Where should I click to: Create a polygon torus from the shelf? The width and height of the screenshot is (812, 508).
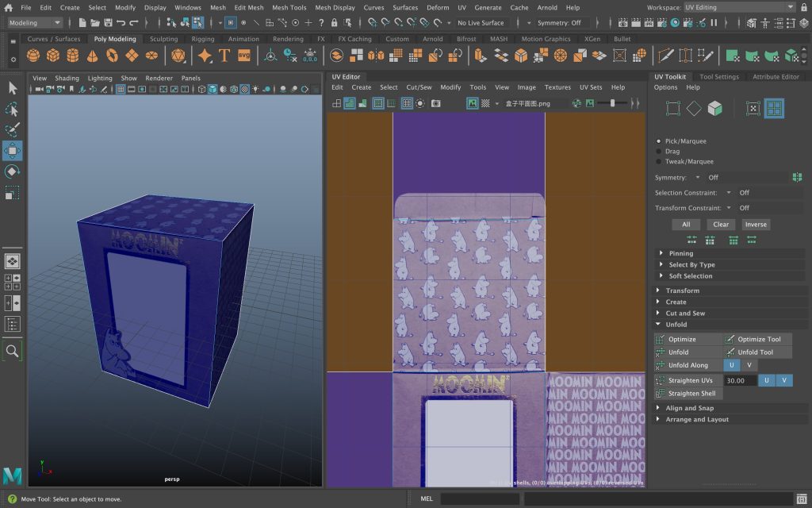112,56
